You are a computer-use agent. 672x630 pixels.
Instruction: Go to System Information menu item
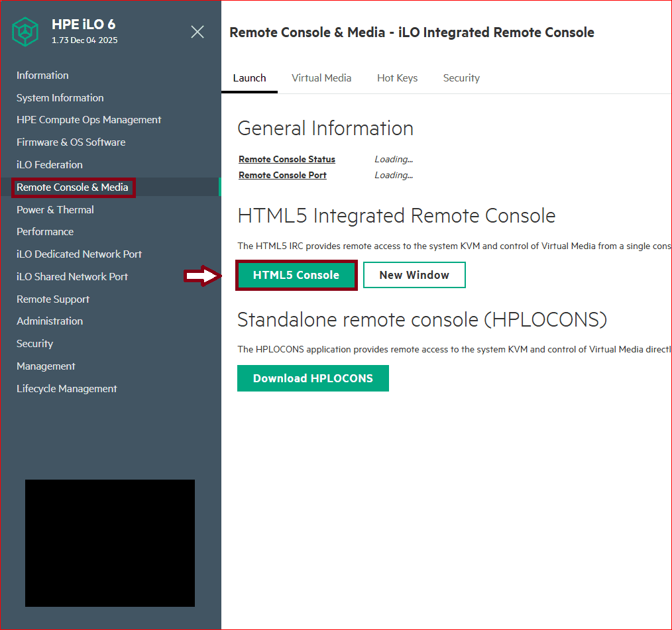click(60, 98)
